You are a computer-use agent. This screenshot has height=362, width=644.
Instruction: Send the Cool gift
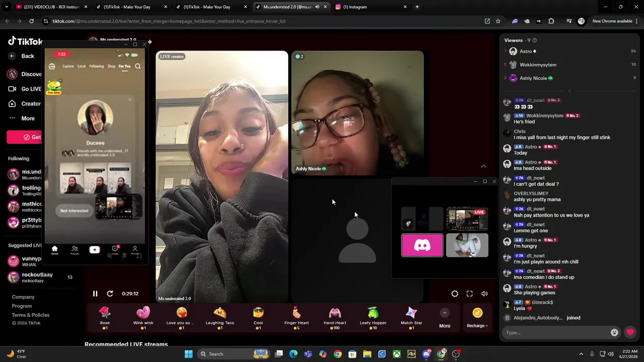pos(258,318)
